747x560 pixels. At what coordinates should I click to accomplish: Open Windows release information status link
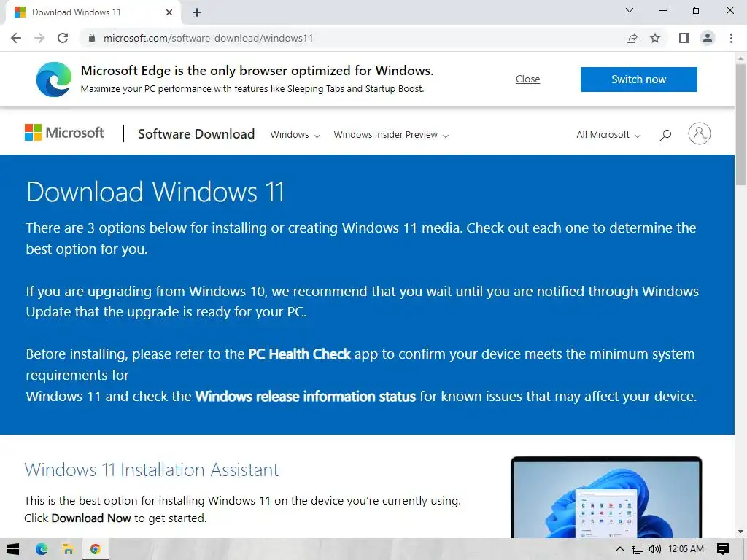point(306,396)
